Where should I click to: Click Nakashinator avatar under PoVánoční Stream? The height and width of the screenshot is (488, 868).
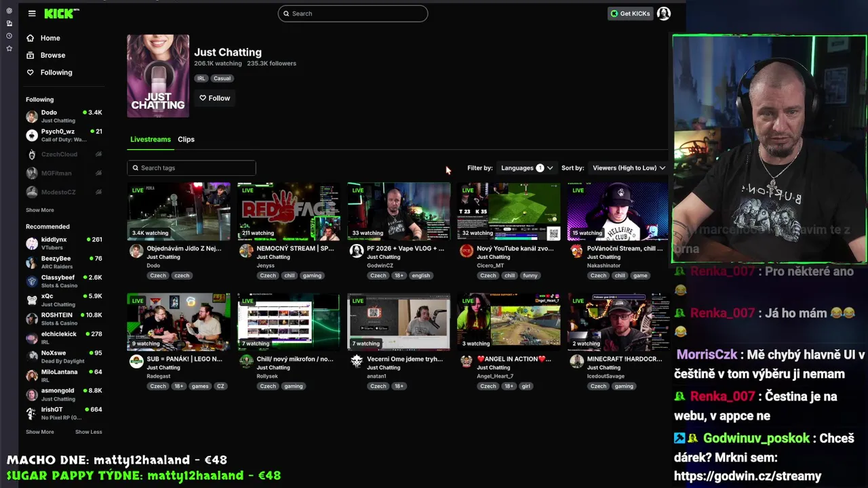[x=576, y=251]
